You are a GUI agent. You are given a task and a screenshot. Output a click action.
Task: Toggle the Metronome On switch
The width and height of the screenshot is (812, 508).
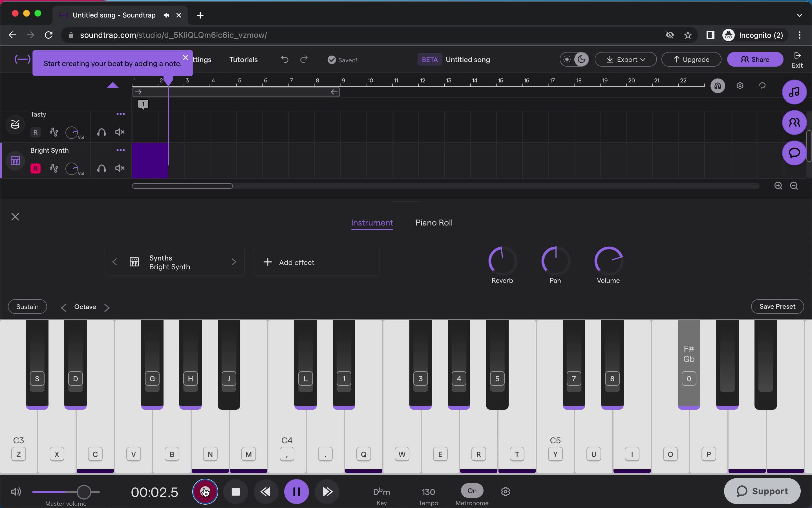pos(472,491)
